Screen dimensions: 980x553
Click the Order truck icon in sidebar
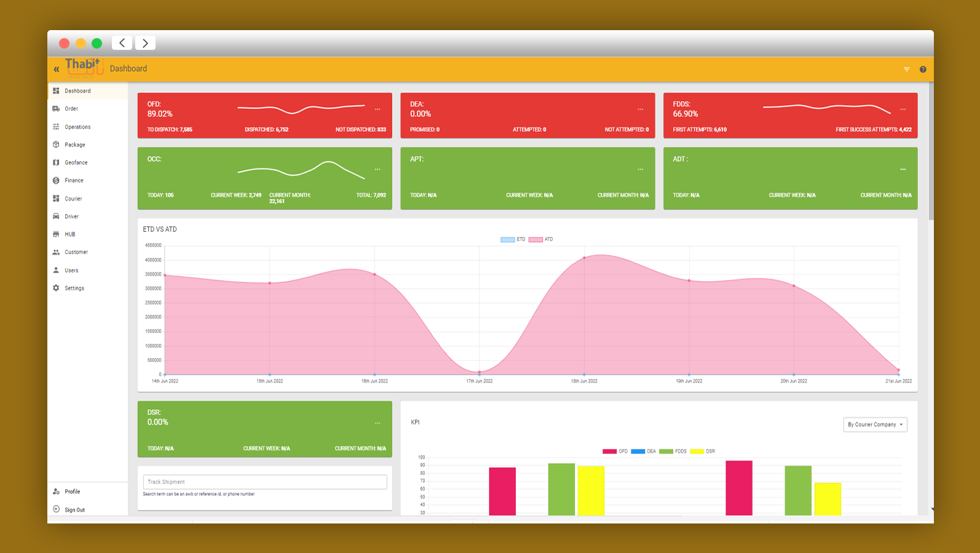coord(56,109)
